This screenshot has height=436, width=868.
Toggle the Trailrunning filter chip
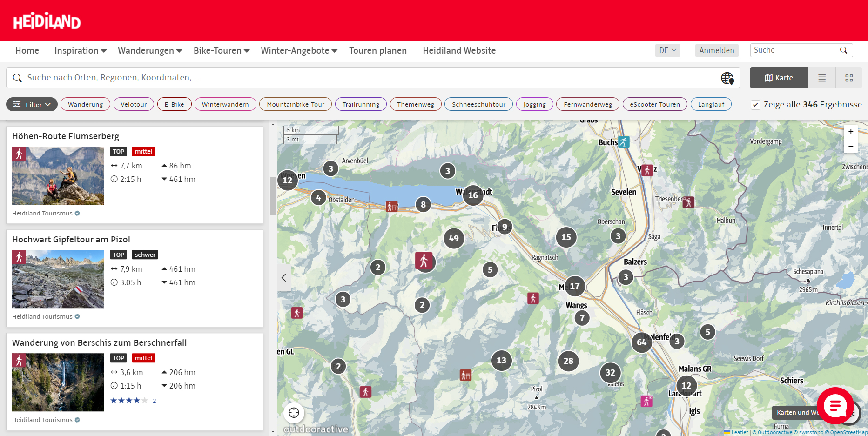[361, 105]
